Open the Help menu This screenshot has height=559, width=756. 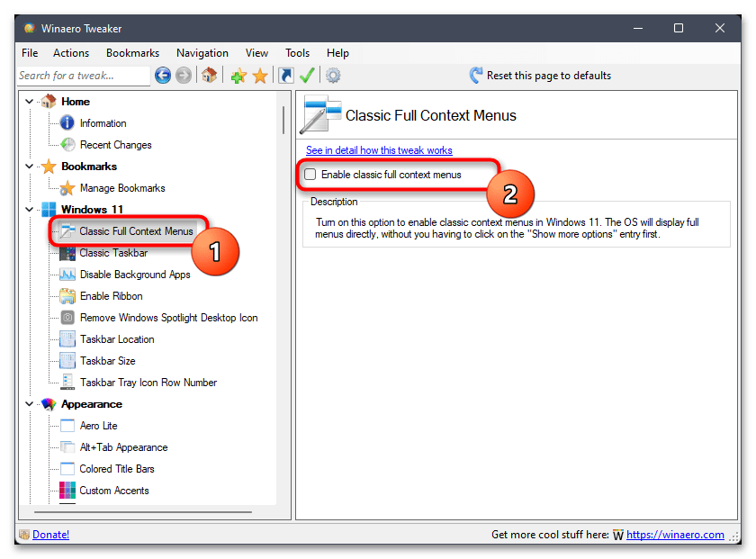[337, 52]
